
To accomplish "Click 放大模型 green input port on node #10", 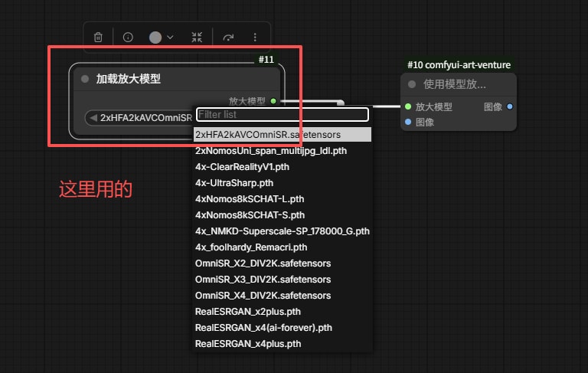I will pos(408,106).
